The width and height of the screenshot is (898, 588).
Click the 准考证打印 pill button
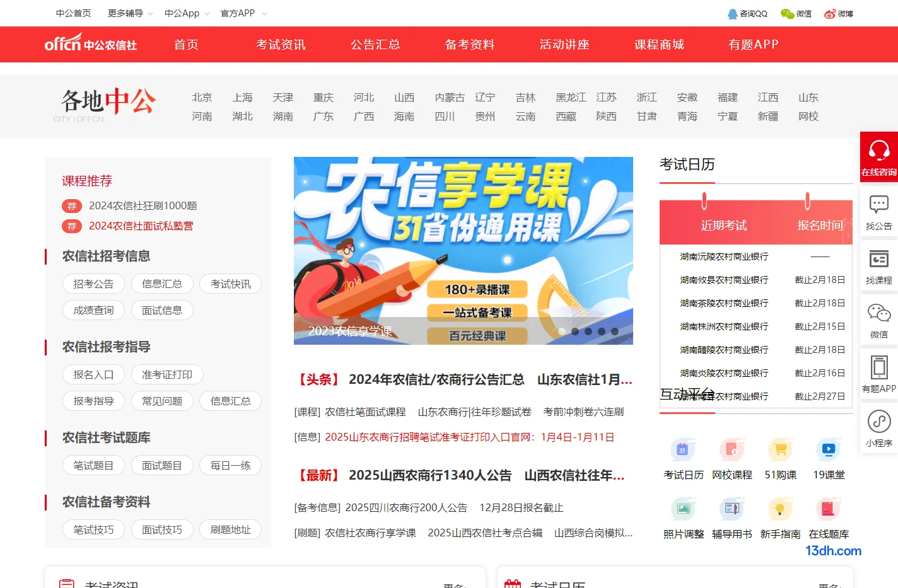pyautogui.click(x=167, y=374)
